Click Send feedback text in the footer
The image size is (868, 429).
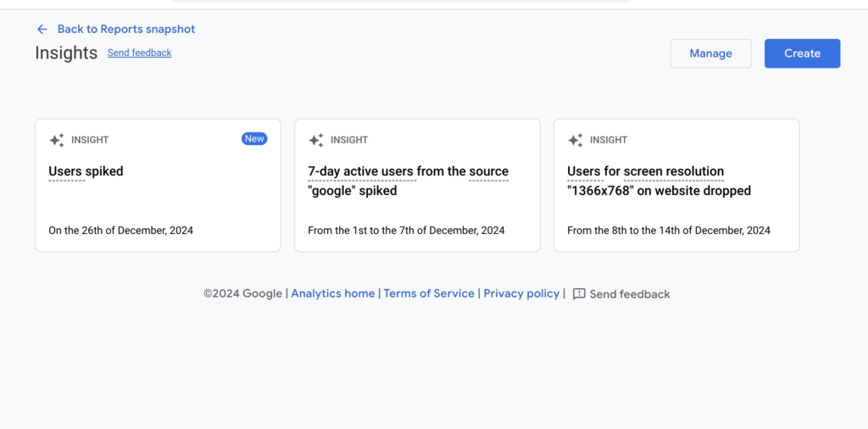point(630,294)
